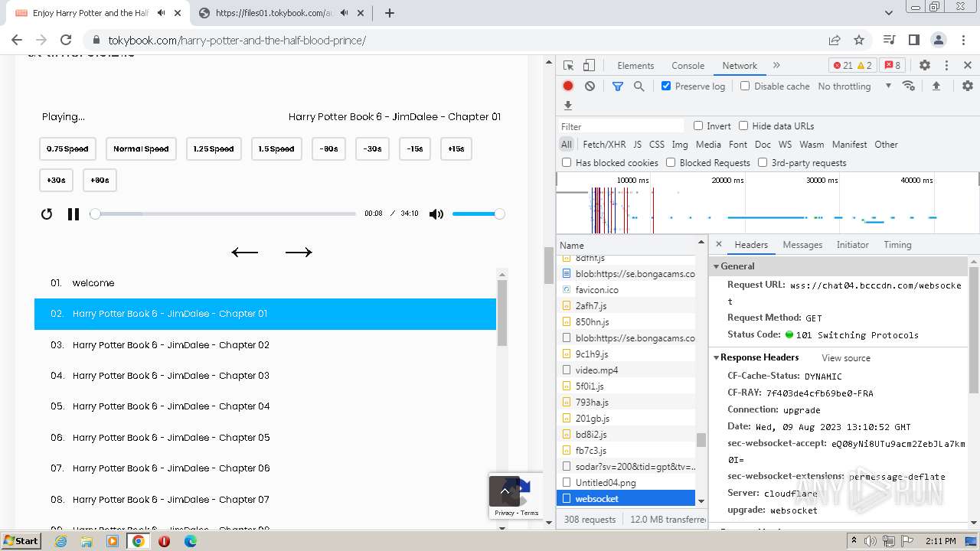Click the Windows Start button
Viewport: 980px width, 551px height.
(x=21, y=541)
